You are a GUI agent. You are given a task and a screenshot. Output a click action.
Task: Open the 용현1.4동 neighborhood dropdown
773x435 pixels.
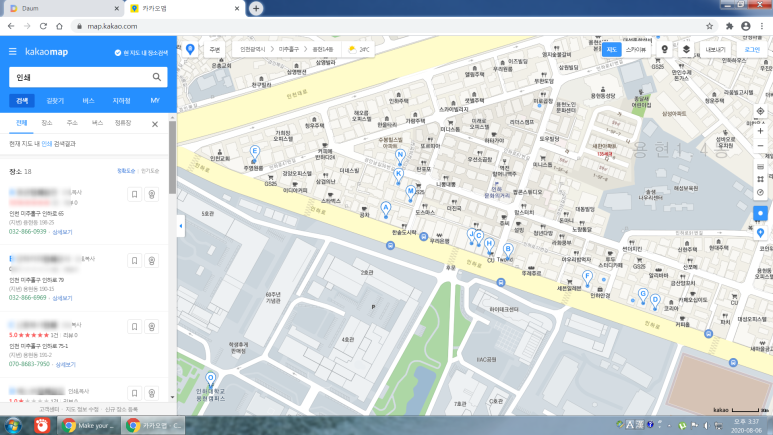point(323,49)
